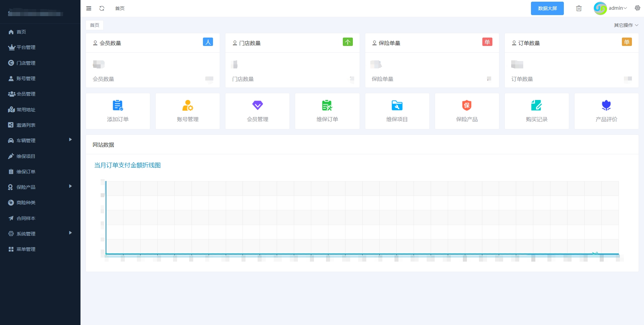The width and height of the screenshot is (644, 325).
Task: Click the home icon beside 首页 in sidebar
Action: coord(11,32)
